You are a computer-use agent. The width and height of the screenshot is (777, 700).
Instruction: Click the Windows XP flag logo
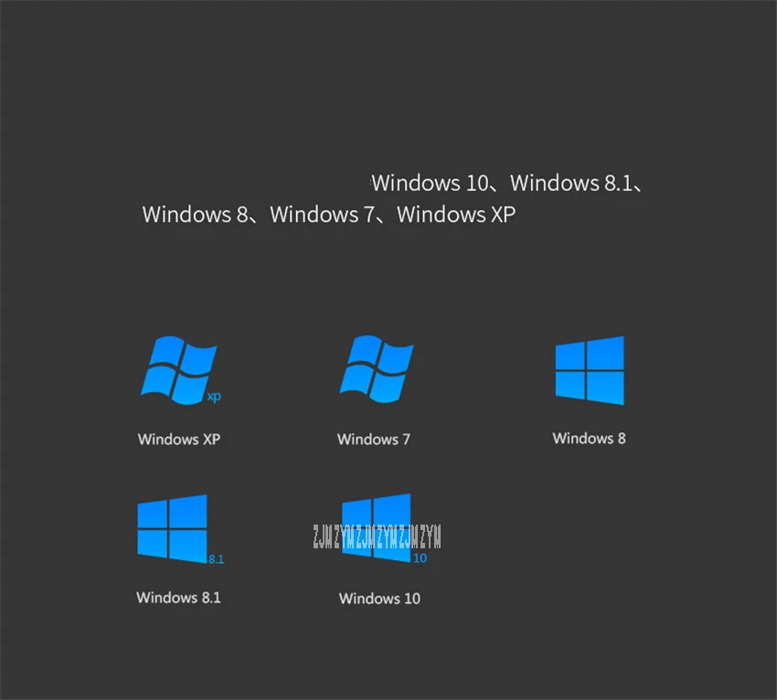click(181, 370)
